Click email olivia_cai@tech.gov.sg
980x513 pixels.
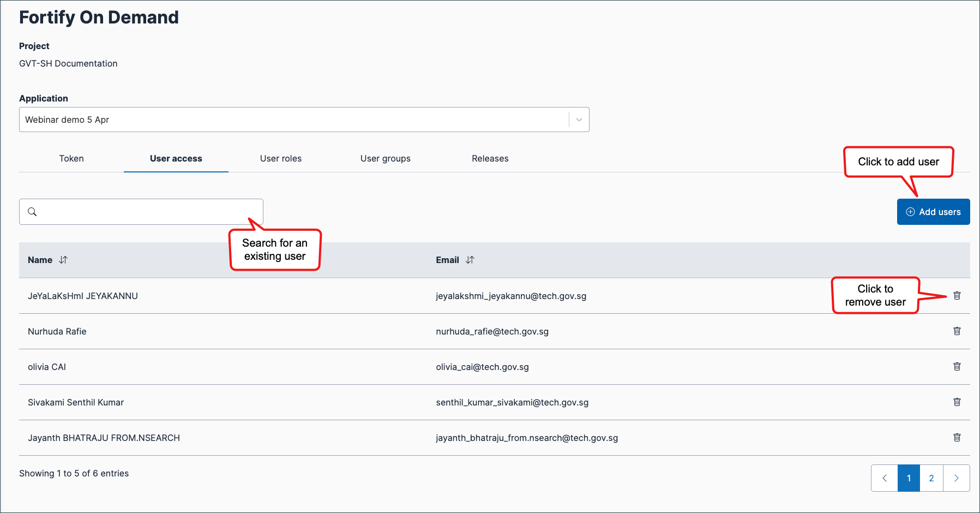[x=482, y=367]
